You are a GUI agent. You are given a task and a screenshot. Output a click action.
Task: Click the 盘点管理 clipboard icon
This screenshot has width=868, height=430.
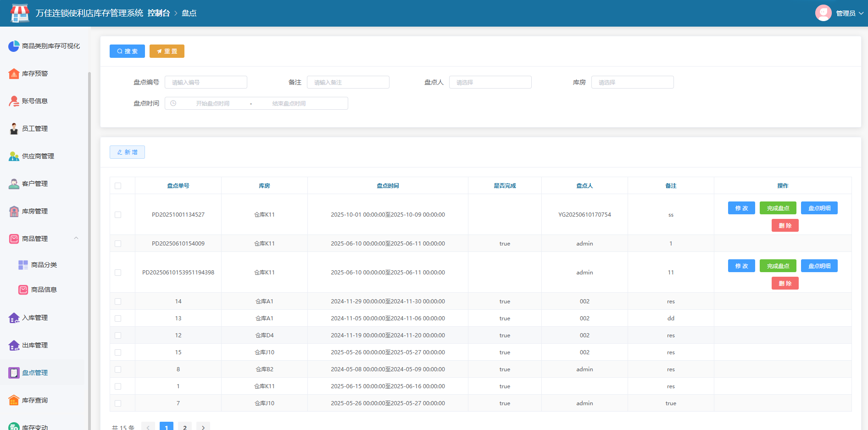click(14, 373)
